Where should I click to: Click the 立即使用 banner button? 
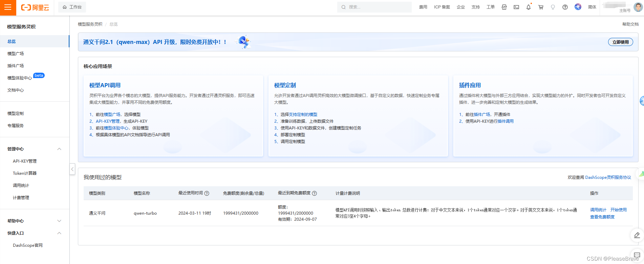click(x=620, y=42)
